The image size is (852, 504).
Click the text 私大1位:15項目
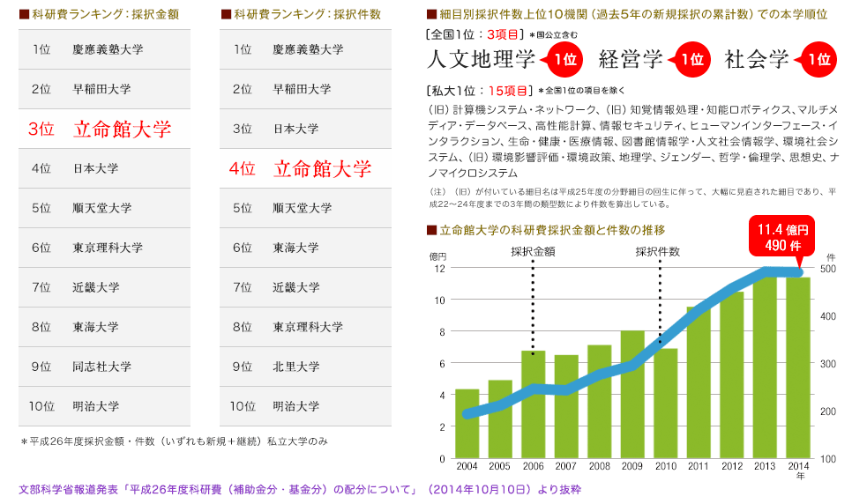480,91
